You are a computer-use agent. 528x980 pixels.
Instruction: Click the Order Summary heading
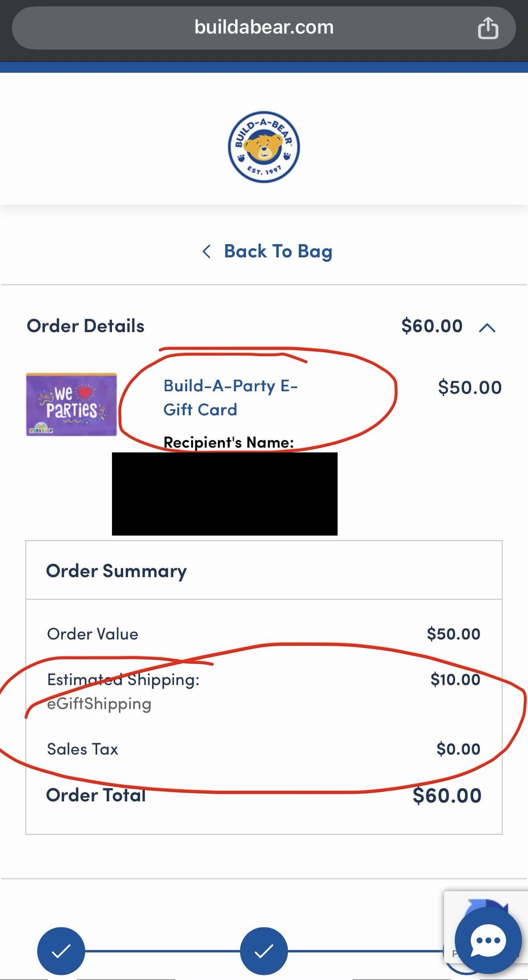coord(116,571)
